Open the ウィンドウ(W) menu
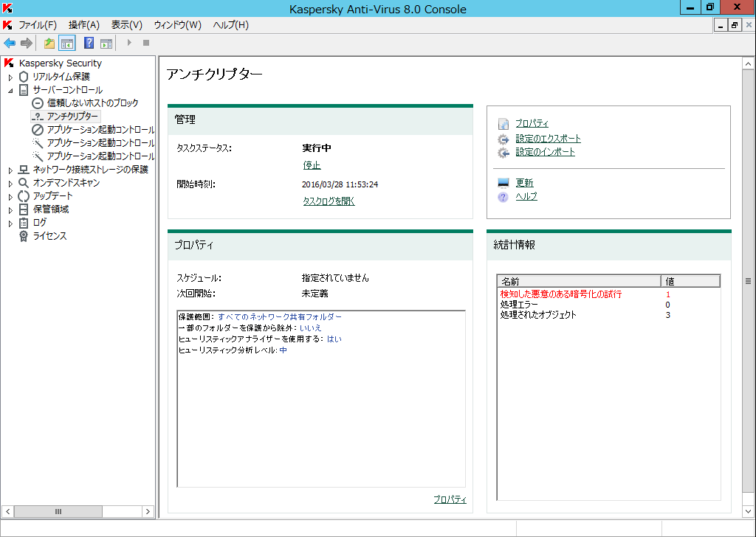This screenshot has width=756, height=537. point(177,25)
